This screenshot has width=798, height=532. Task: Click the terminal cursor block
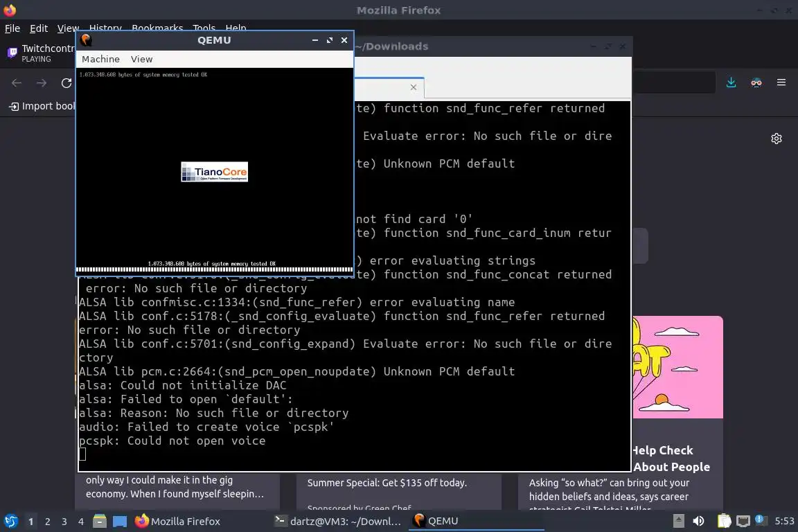pyautogui.click(x=82, y=454)
